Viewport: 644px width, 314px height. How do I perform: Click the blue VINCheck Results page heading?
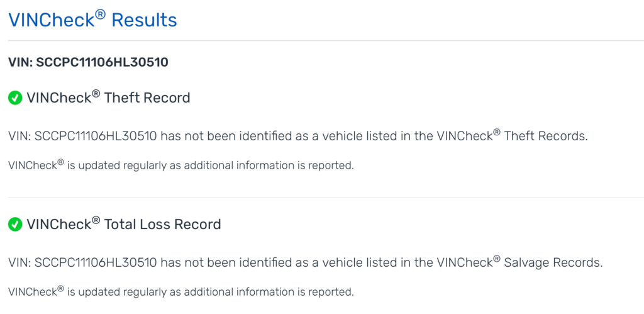tap(92, 20)
